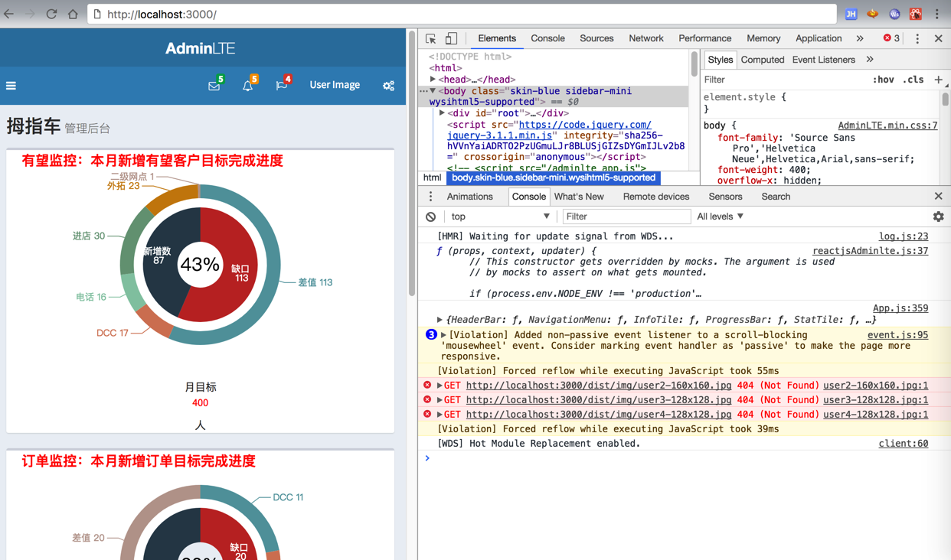951x560 pixels.
Task: Toggle the .cls class editor
Action: click(913, 80)
